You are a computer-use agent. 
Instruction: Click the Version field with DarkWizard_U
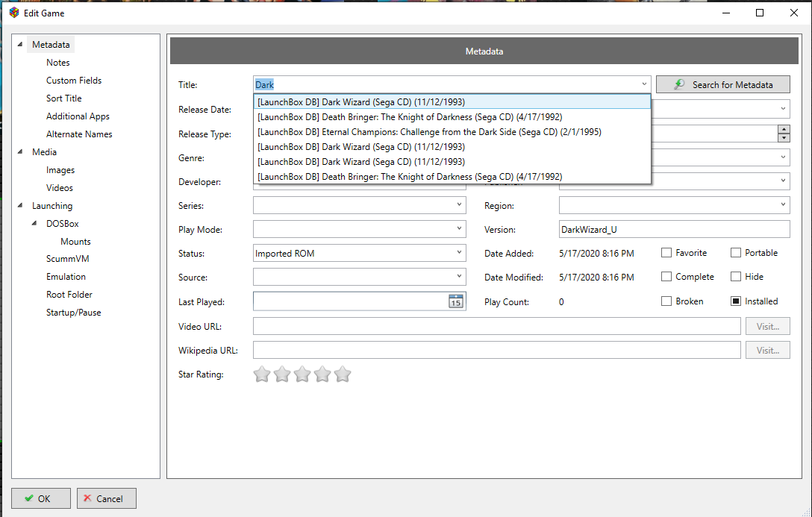(x=674, y=229)
